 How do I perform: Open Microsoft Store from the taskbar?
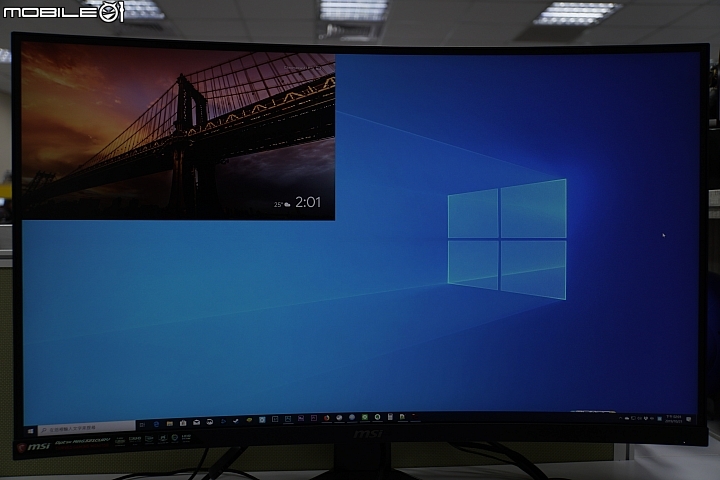click(x=183, y=423)
